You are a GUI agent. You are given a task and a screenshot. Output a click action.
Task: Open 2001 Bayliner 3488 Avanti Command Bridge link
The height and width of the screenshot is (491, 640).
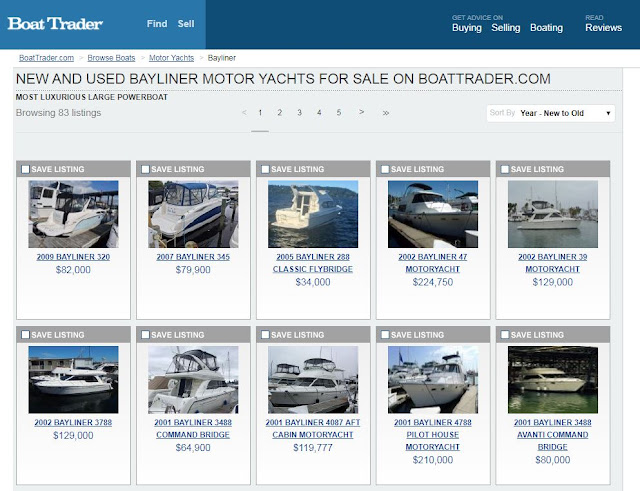[x=553, y=435]
